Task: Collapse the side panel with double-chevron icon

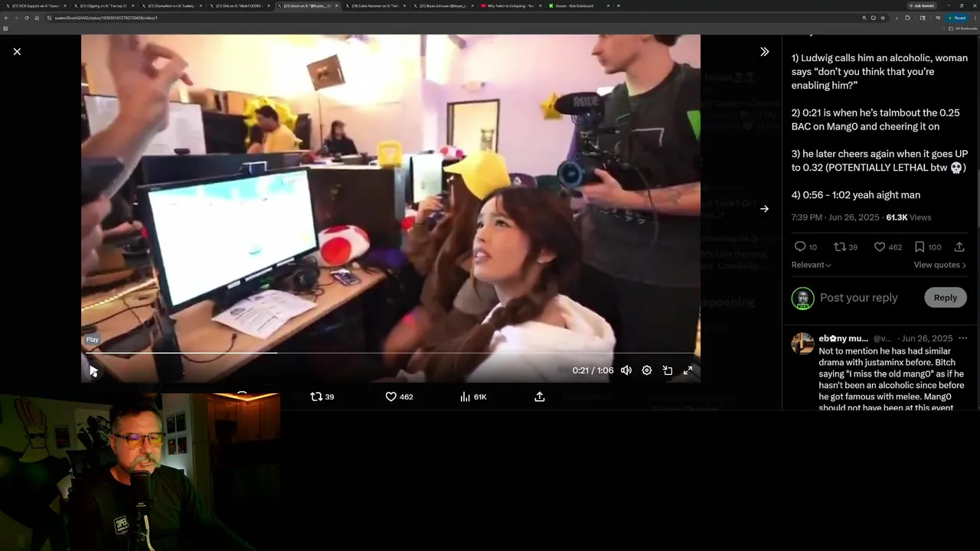Action: tap(764, 51)
